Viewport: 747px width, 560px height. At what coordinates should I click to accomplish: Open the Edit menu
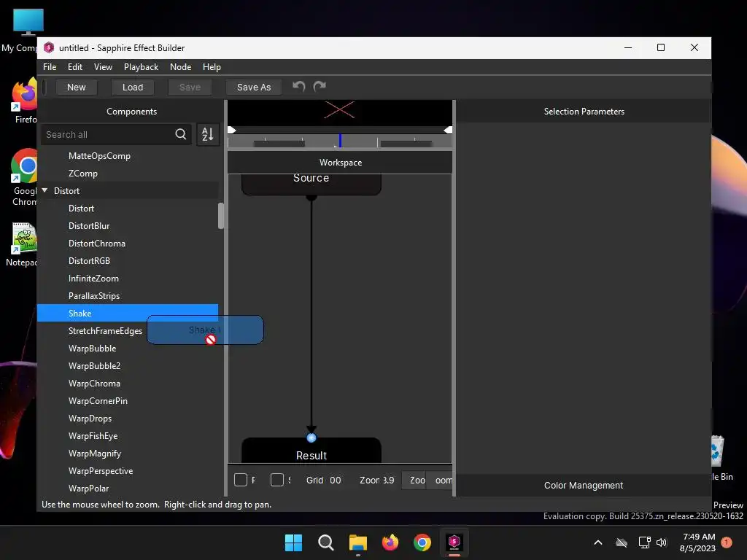(75, 67)
